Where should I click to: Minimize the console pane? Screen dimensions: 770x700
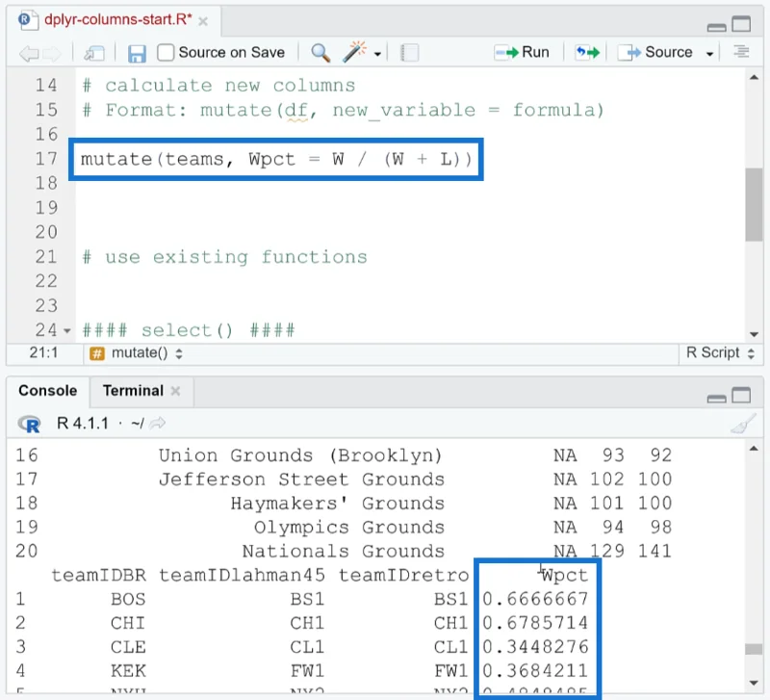(716, 399)
